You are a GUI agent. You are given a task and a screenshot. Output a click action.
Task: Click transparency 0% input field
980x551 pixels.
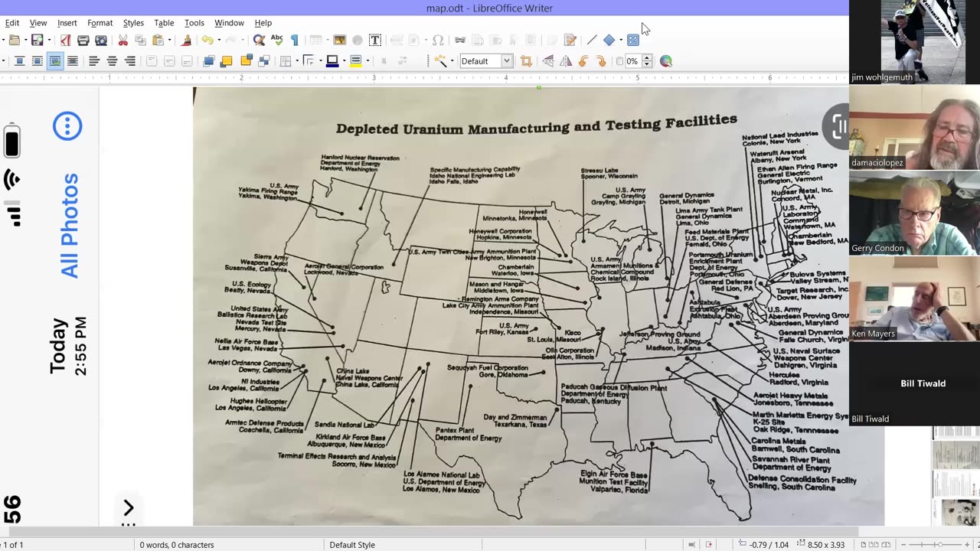pyautogui.click(x=632, y=61)
